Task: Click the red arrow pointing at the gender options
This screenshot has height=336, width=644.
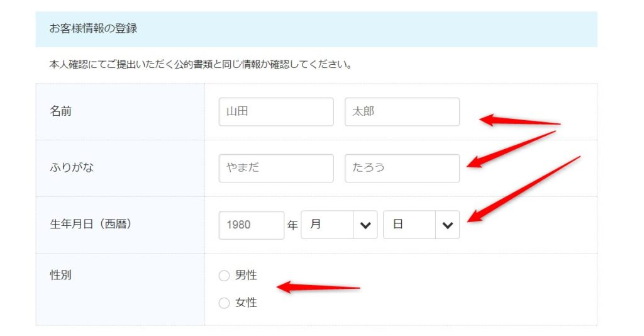Action: pos(318,288)
